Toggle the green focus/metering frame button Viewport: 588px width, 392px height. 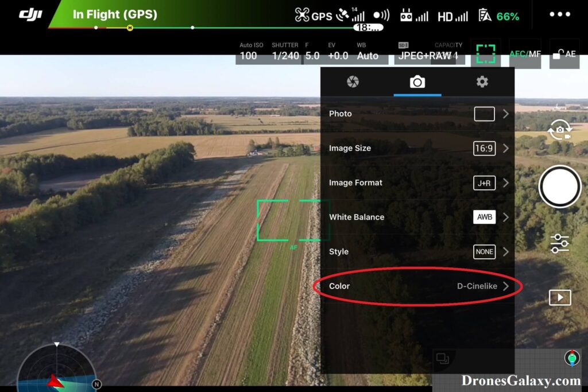(x=486, y=53)
